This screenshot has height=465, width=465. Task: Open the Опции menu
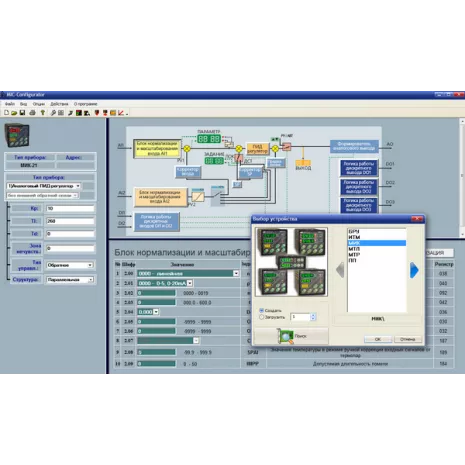click(39, 104)
